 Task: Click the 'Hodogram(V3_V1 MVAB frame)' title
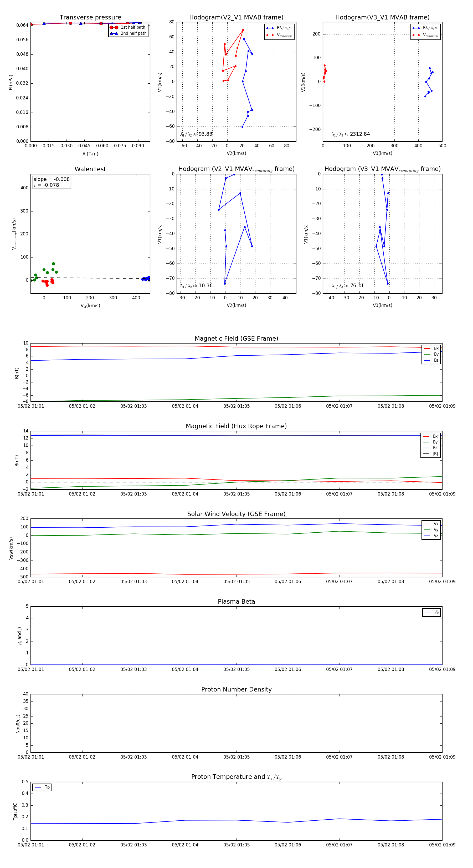(382, 18)
